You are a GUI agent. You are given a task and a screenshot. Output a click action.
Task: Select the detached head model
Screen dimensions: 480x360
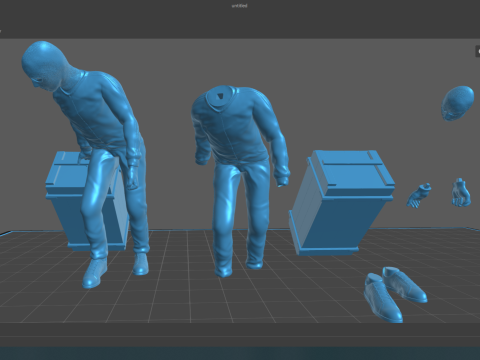tap(458, 103)
